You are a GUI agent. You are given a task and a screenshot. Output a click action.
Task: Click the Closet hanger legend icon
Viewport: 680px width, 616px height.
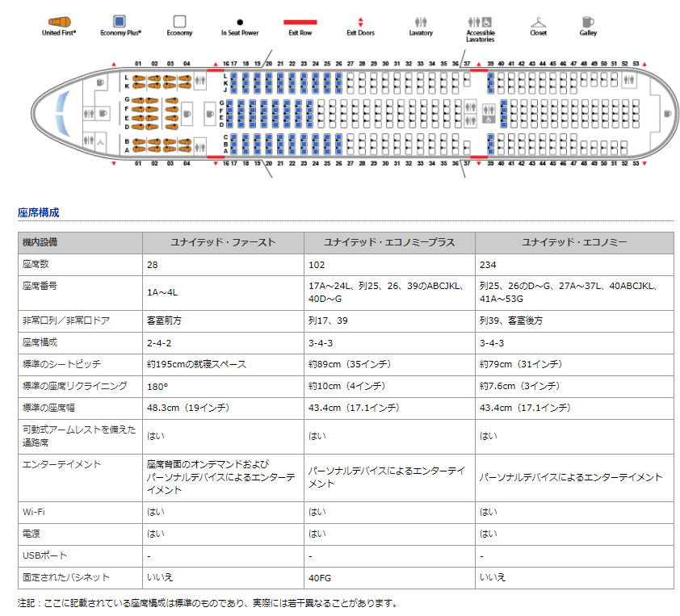(538, 22)
